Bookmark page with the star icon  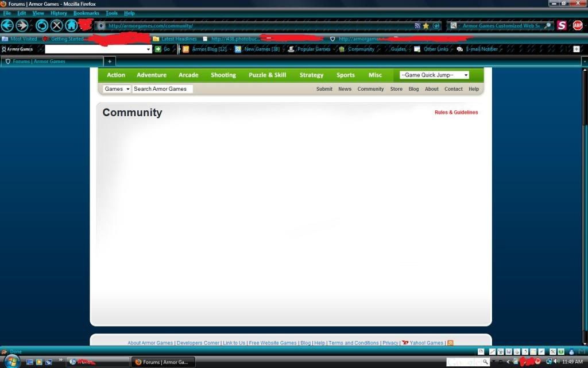(425, 26)
